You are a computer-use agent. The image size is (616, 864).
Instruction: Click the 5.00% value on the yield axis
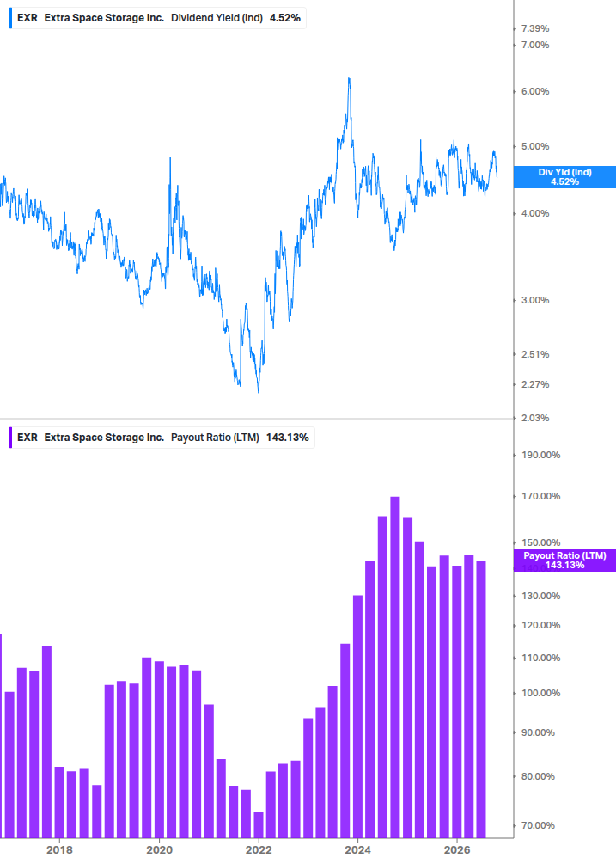535,146
